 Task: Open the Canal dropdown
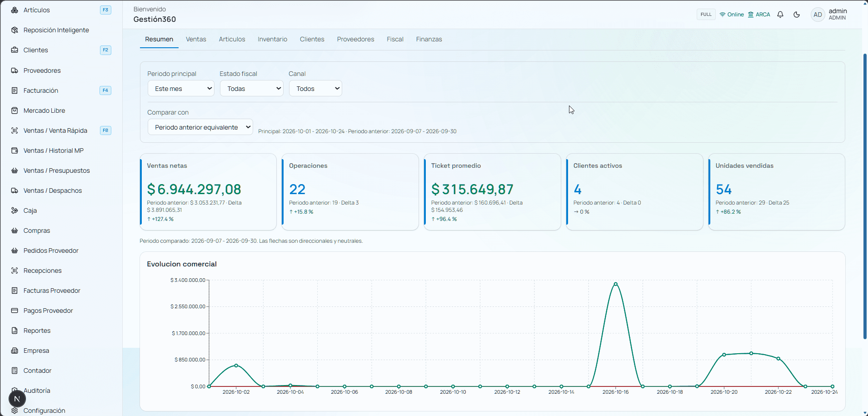(315, 89)
